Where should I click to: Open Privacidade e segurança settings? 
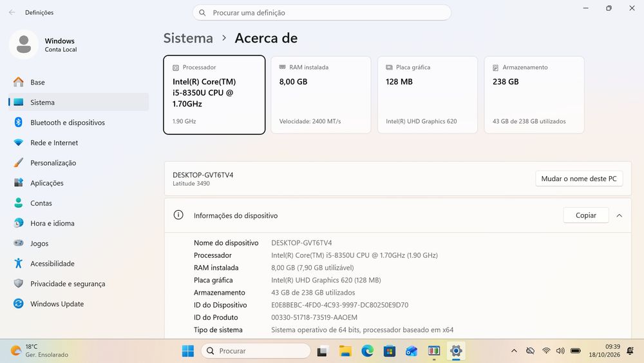point(79,284)
